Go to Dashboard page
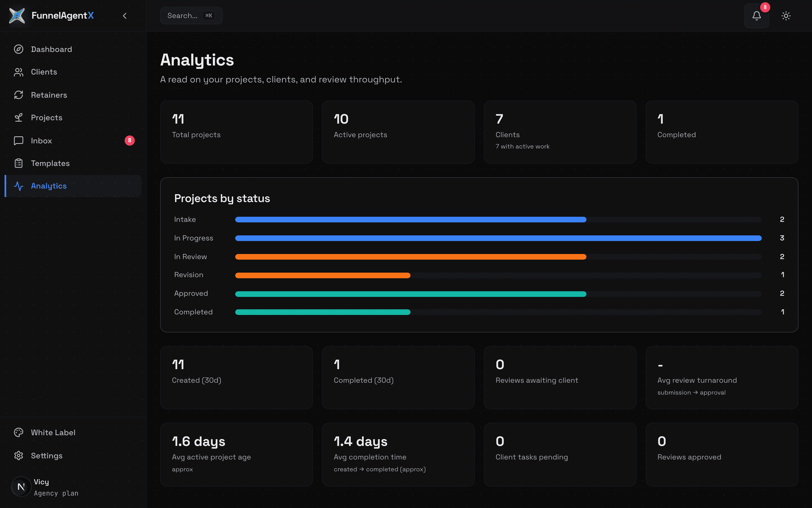 coord(73,49)
